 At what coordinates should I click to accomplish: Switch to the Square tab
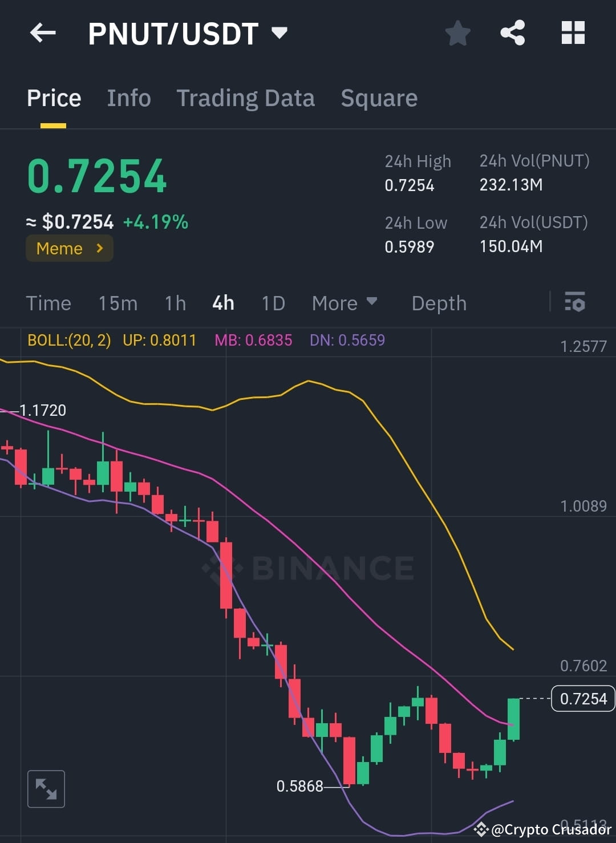tap(379, 98)
